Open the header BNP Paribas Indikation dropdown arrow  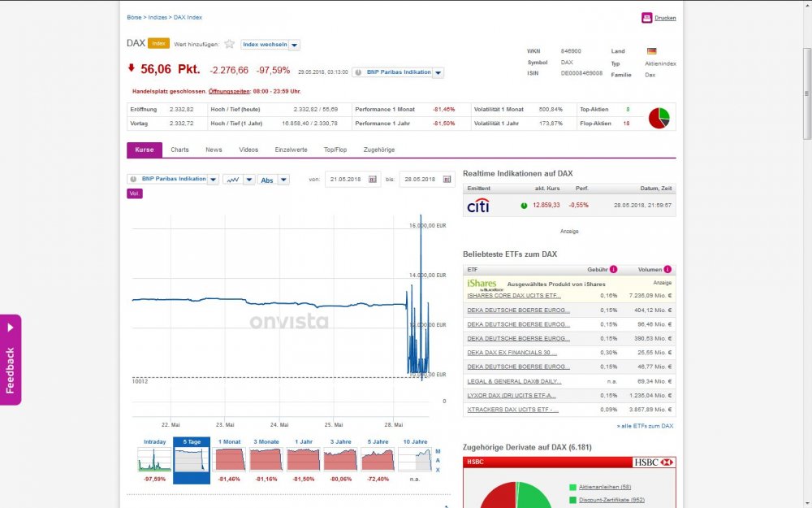(438, 72)
